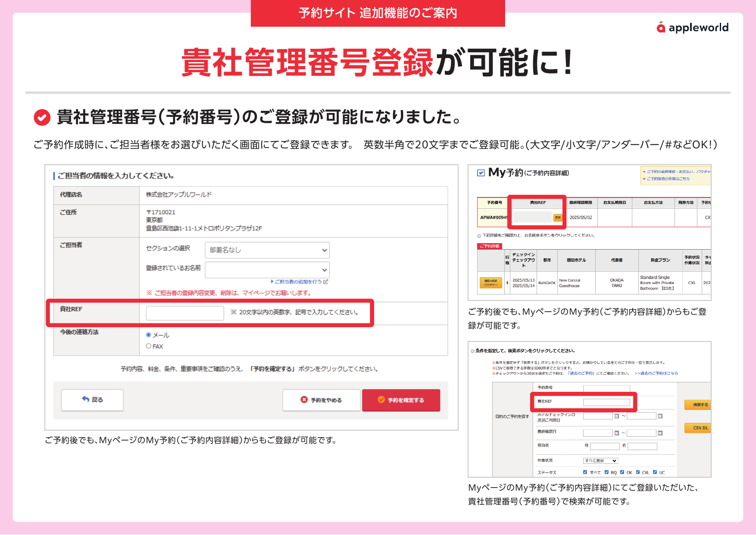Select the ご予約詳細 tab label
This screenshot has width=756, height=535.
click(489, 246)
